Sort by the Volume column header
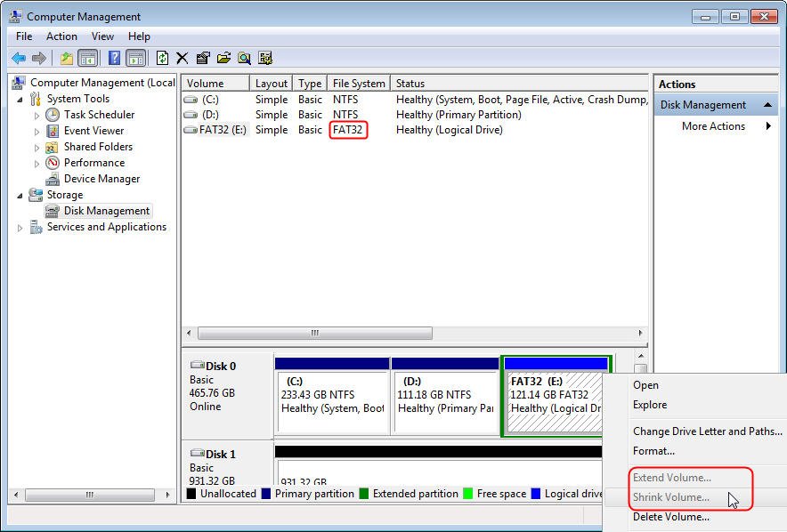 pyautogui.click(x=215, y=84)
